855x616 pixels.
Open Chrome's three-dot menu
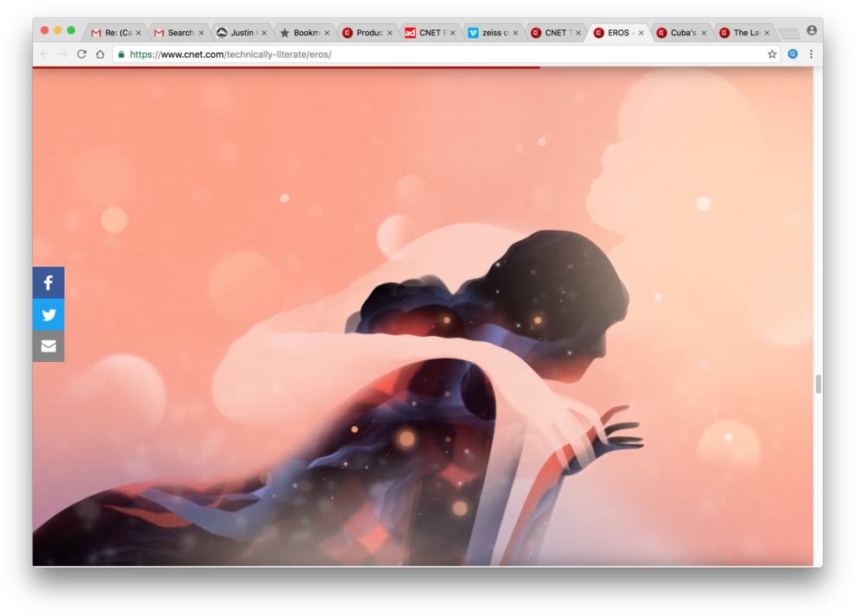(811, 54)
